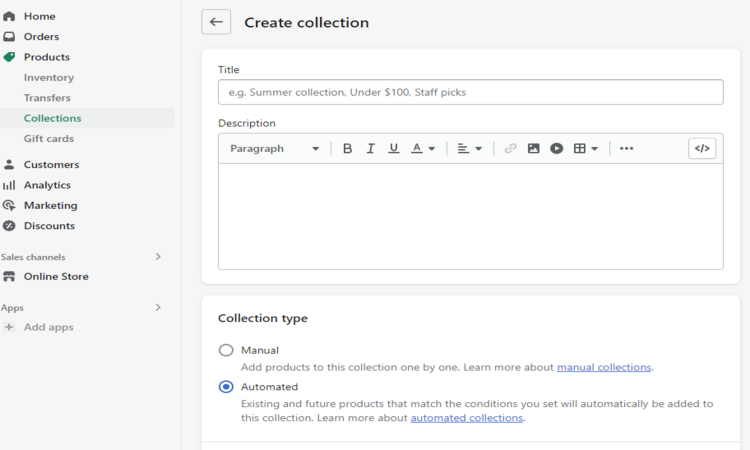This screenshot has width=750, height=450.
Task: Click into the collection Title field
Action: pyautogui.click(x=470, y=92)
